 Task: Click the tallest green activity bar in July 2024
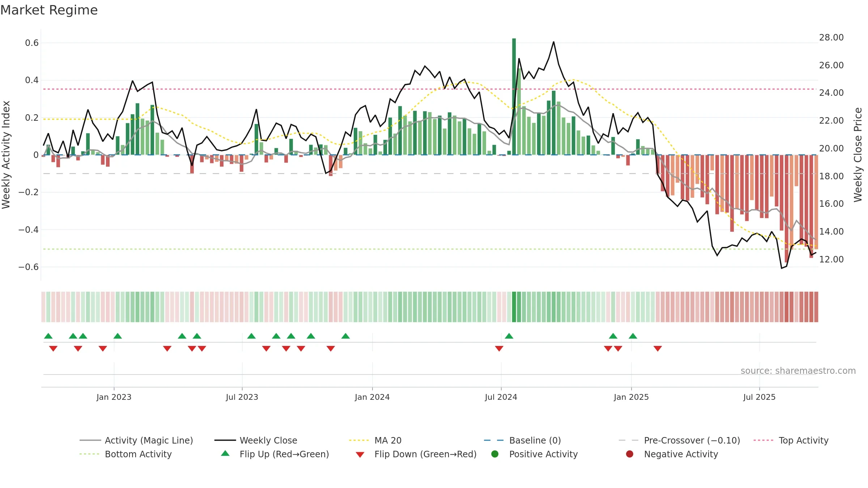coord(514,97)
